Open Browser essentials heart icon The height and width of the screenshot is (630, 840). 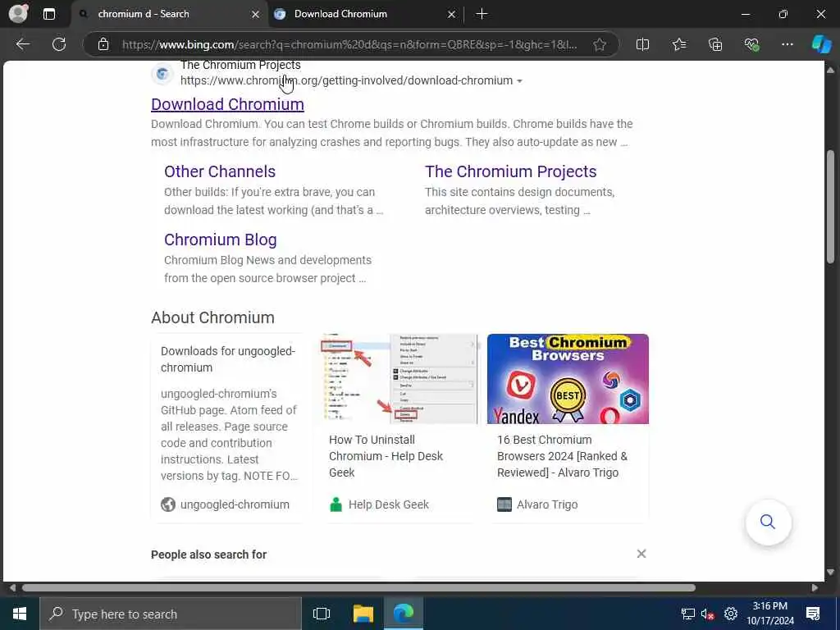[751, 44]
